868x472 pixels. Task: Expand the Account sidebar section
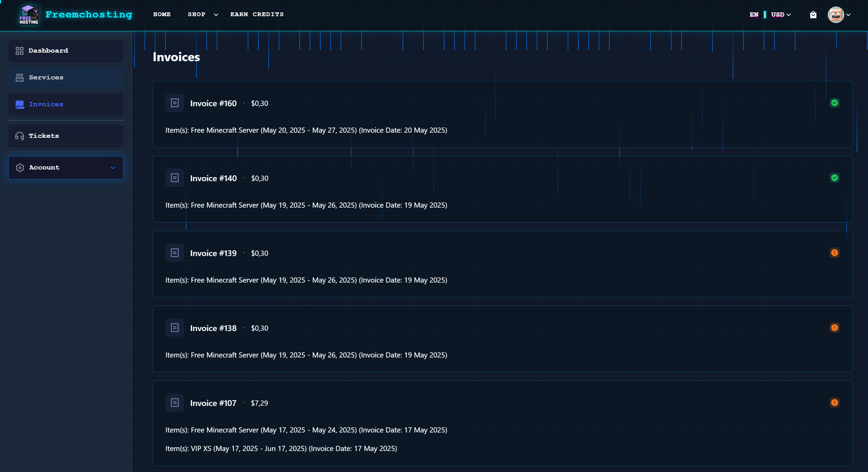click(x=66, y=168)
